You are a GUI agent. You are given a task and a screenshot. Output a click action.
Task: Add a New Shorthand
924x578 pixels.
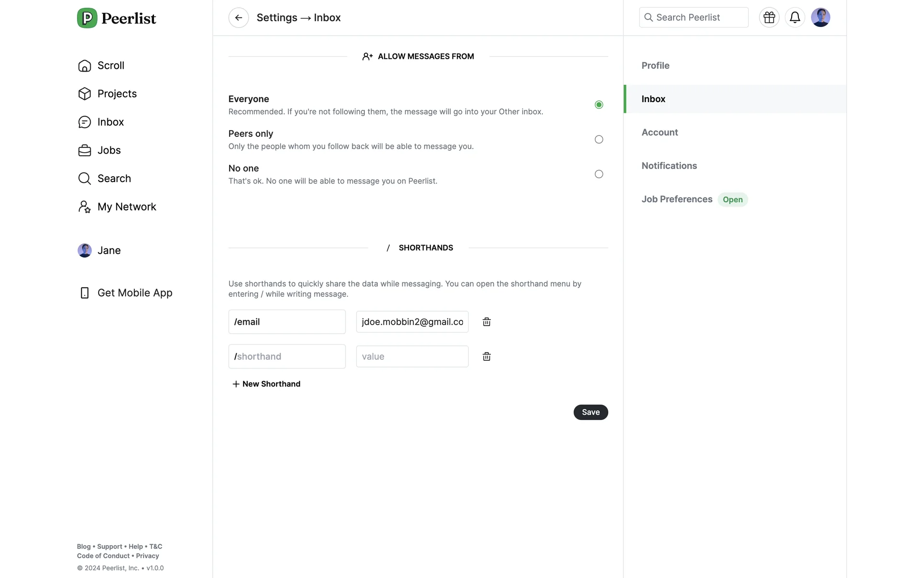pyautogui.click(x=266, y=384)
